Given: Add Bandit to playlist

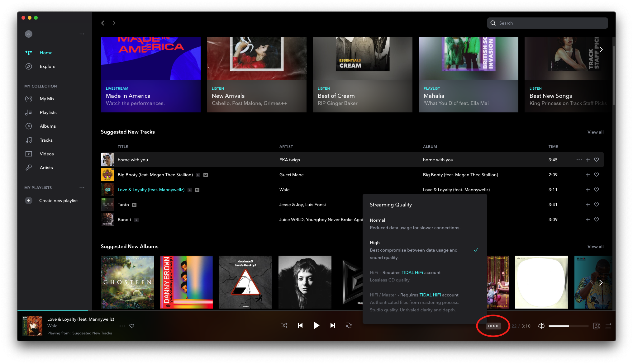Looking at the screenshot, I should tap(588, 220).
